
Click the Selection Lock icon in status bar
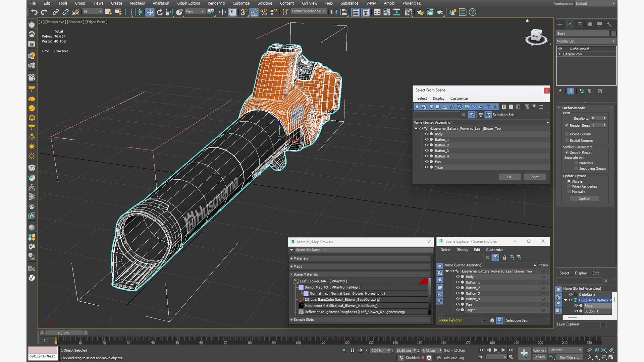click(x=352, y=350)
